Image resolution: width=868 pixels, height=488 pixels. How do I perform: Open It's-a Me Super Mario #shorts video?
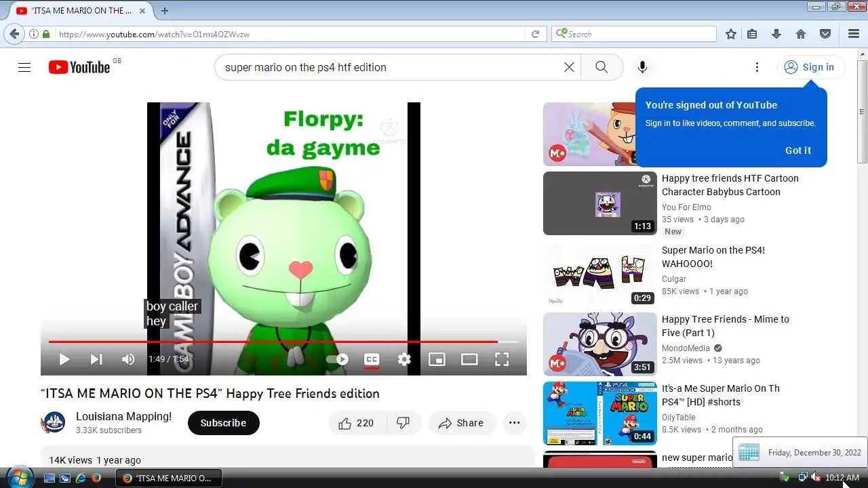tap(720, 395)
